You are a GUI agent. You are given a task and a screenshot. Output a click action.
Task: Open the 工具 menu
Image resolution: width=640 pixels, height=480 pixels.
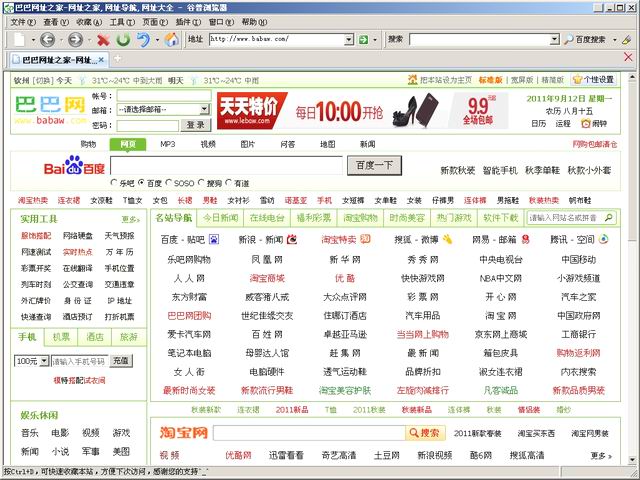coord(122,22)
